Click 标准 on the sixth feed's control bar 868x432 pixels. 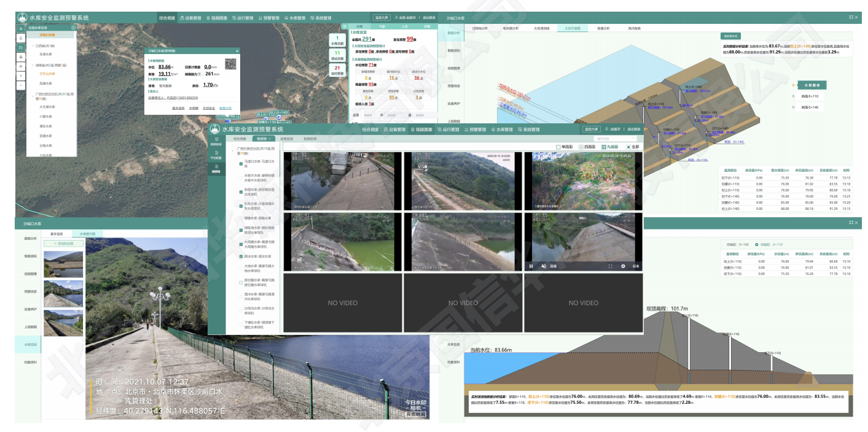(x=636, y=266)
